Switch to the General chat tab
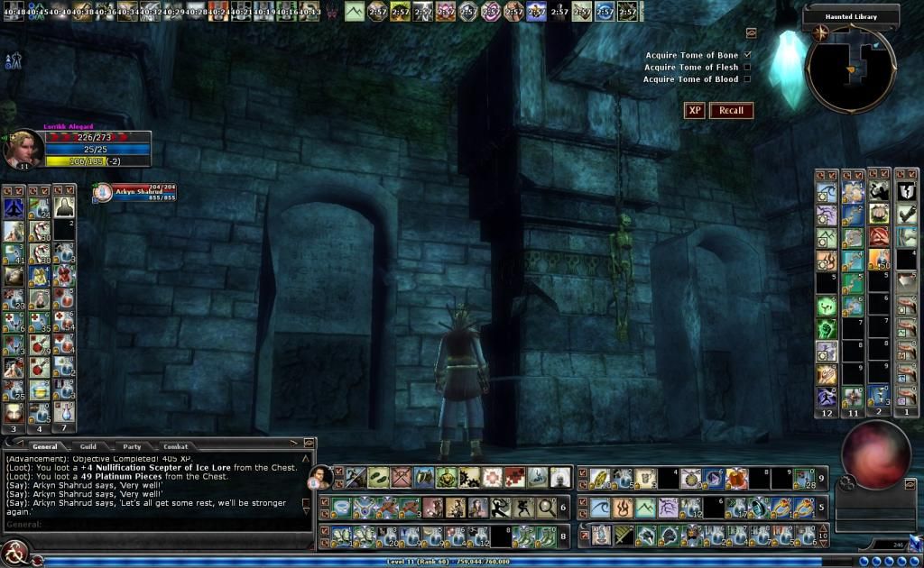This screenshot has height=568, width=924. coord(45,446)
